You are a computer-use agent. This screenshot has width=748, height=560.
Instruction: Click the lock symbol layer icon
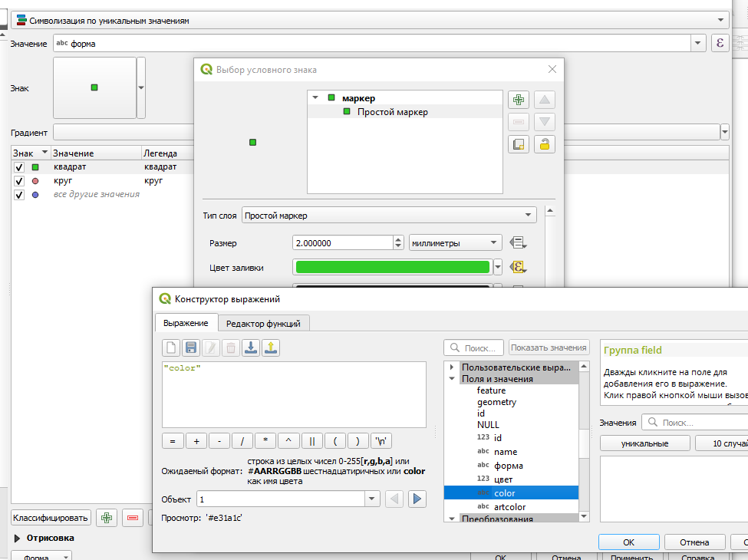click(545, 143)
